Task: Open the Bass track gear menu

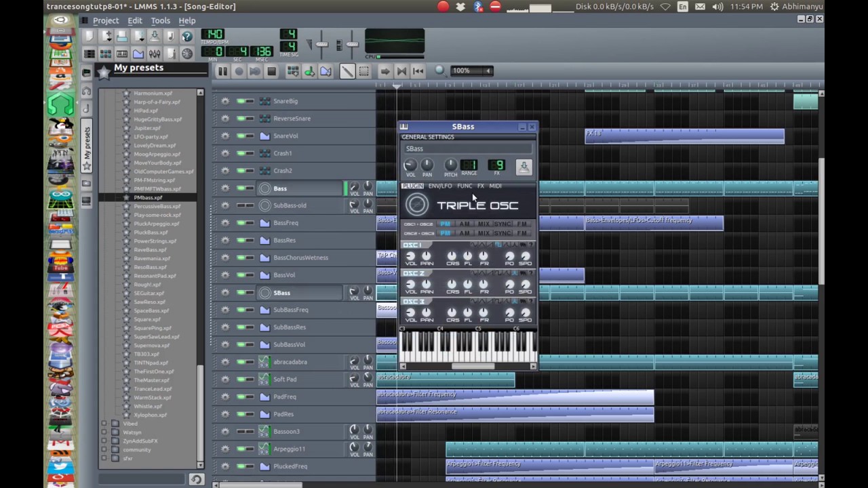Action: [225, 188]
